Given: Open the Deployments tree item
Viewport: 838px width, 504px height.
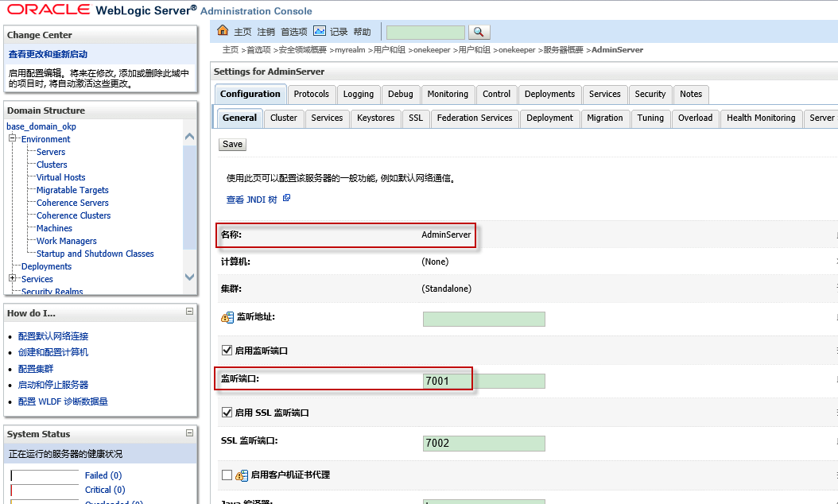Looking at the screenshot, I should [46, 266].
